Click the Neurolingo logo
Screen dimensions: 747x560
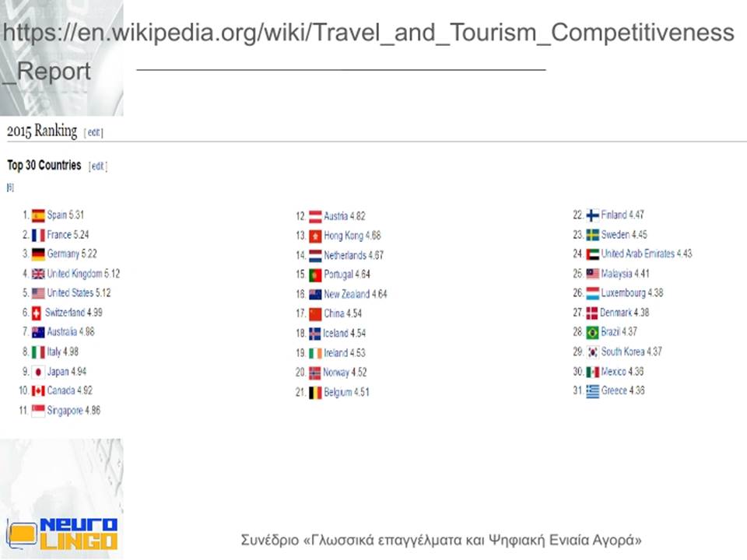click(x=62, y=534)
